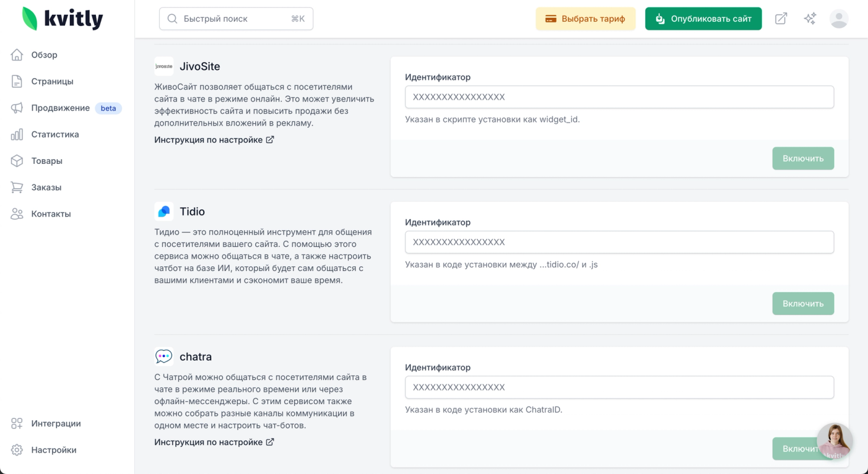Click the chatra heading text
Screen dimensions: 868x474
196,357
